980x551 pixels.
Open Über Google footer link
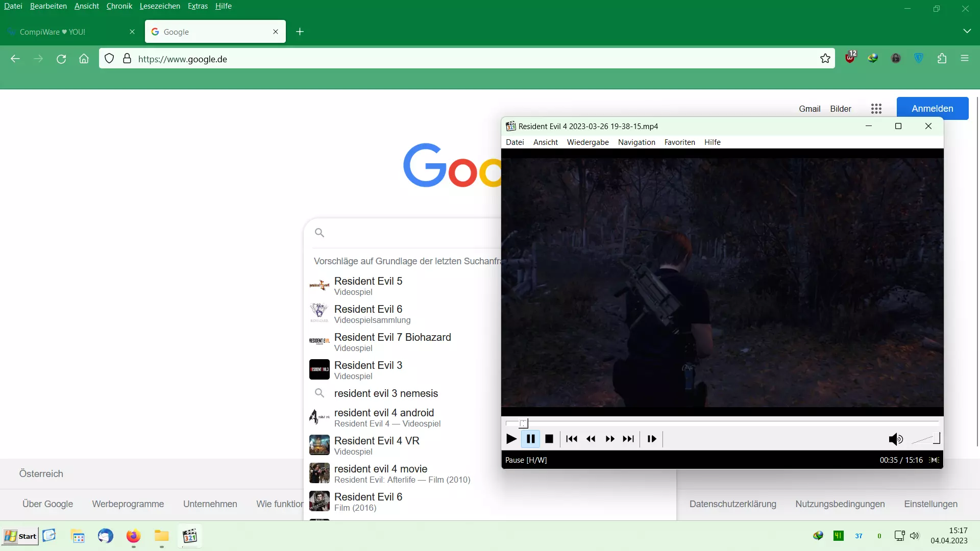point(47,504)
